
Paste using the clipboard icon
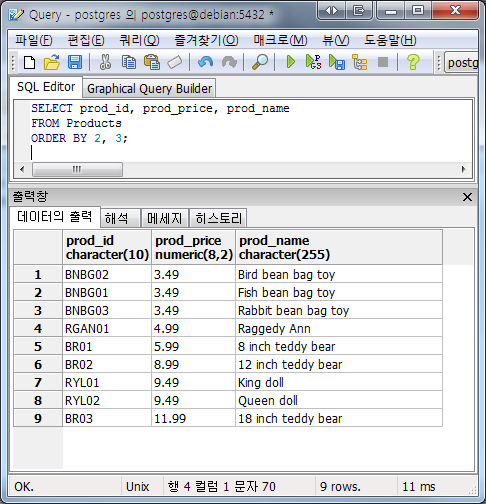(x=152, y=62)
